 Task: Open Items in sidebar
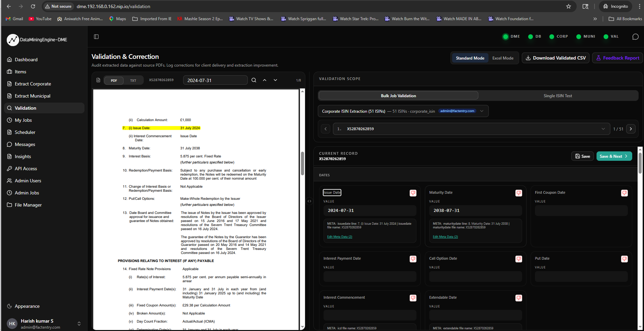pyautogui.click(x=44, y=72)
